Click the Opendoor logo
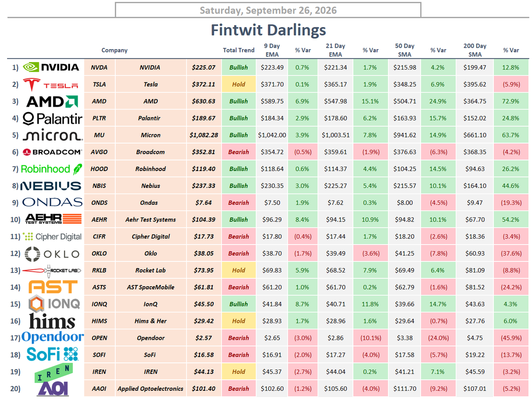This screenshot has width=532, height=401. coord(52,337)
